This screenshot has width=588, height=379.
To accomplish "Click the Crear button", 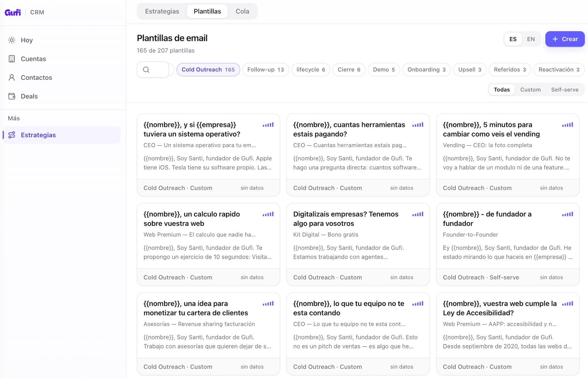I will click(x=565, y=39).
